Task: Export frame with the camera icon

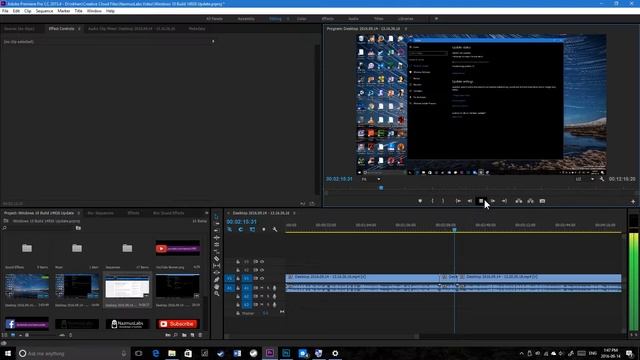Action: tap(542, 201)
